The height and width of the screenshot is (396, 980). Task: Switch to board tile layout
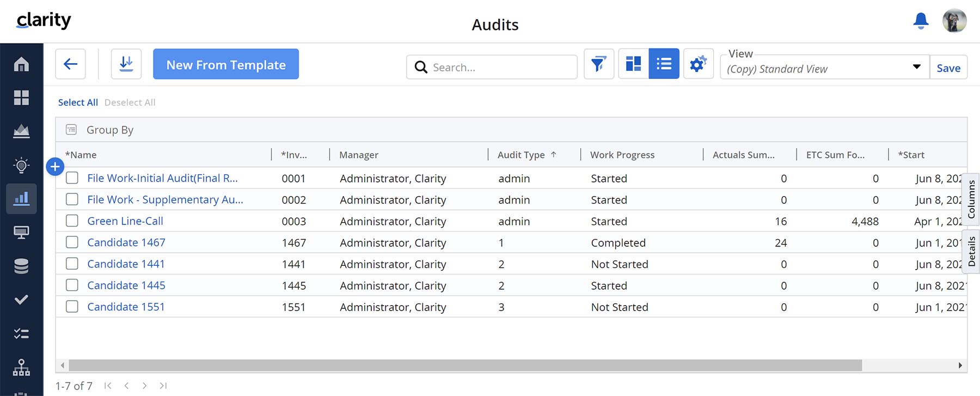pyautogui.click(x=634, y=64)
